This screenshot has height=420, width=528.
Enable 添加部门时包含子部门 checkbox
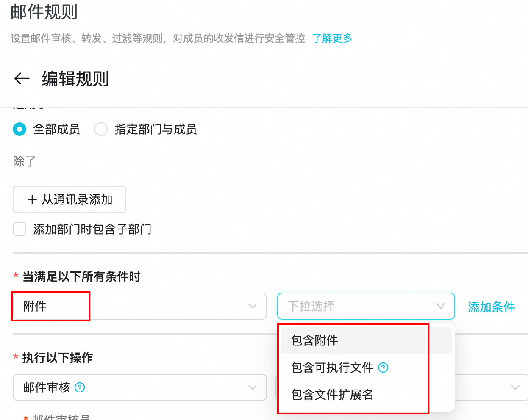[x=19, y=229]
